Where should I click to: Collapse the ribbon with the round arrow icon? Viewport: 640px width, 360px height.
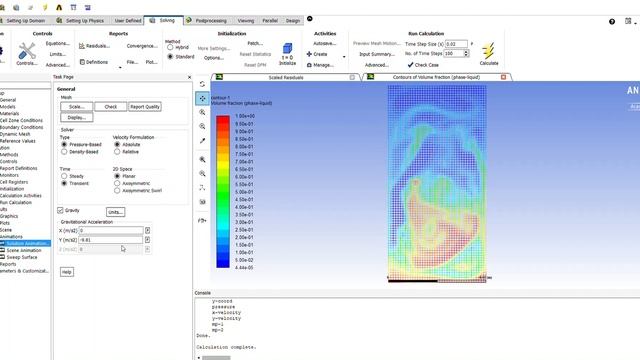tap(310, 19)
